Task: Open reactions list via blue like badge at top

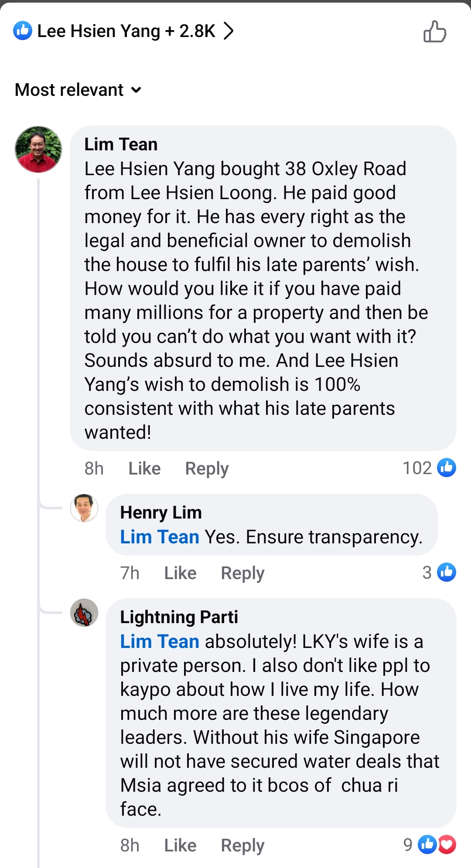Action: (x=23, y=31)
